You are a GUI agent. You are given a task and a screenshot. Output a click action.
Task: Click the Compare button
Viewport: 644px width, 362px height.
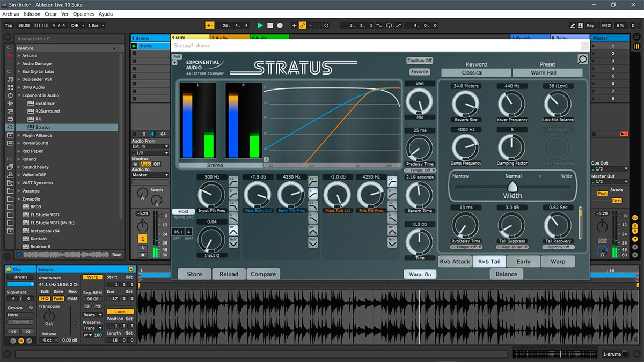click(x=263, y=274)
